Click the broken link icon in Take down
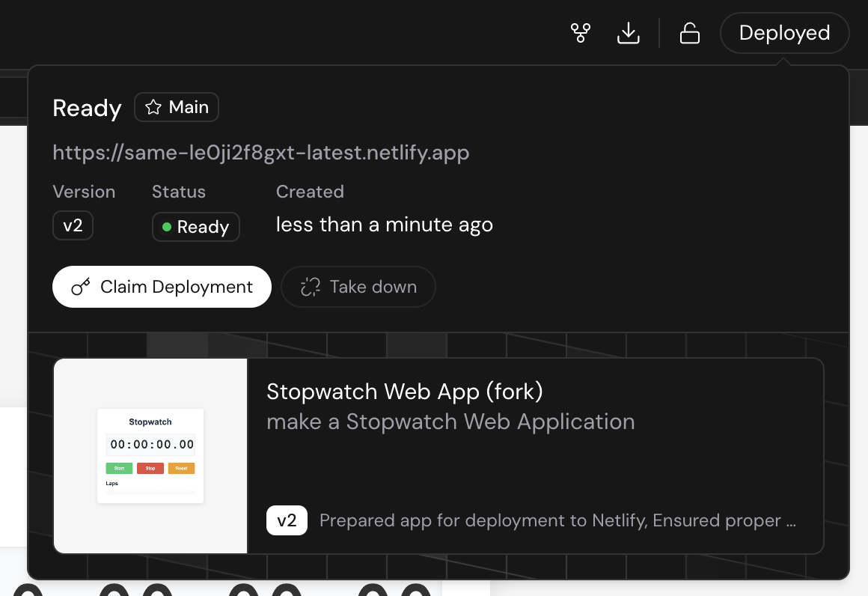 (311, 287)
